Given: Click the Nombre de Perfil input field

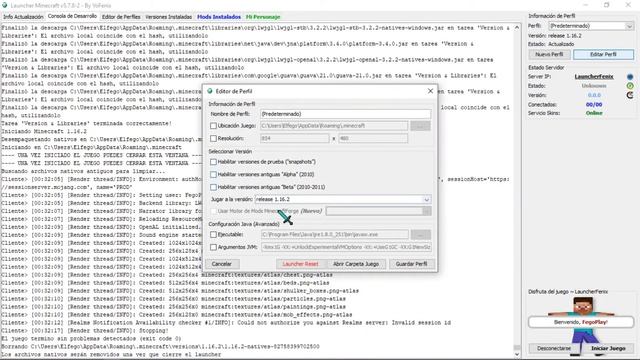Looking at the screenshot, I should point(345,114).
